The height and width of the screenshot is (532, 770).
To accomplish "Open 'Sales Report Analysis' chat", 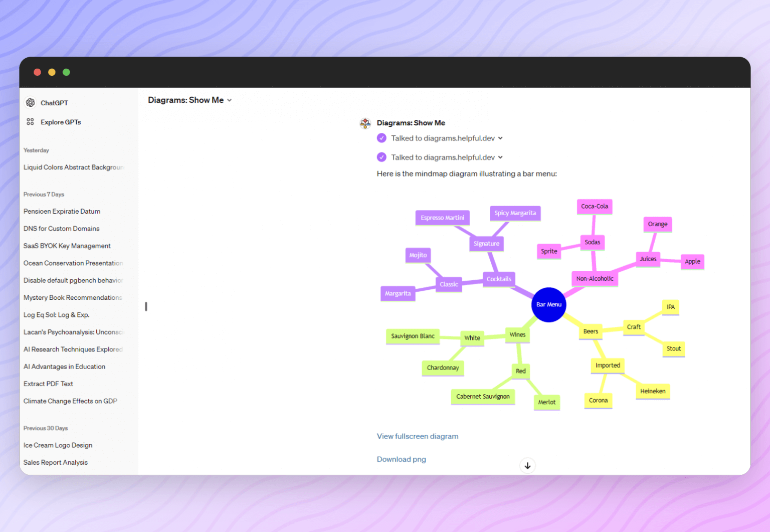I will (x=55, y=462).
